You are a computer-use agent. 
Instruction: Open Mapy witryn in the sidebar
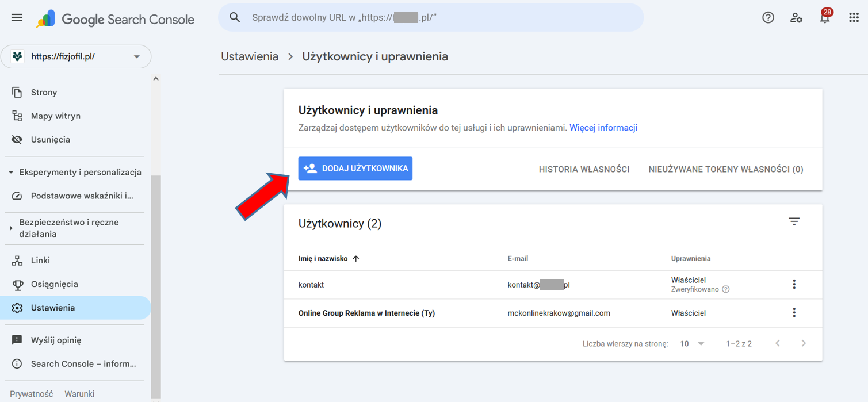coord(55,116)
